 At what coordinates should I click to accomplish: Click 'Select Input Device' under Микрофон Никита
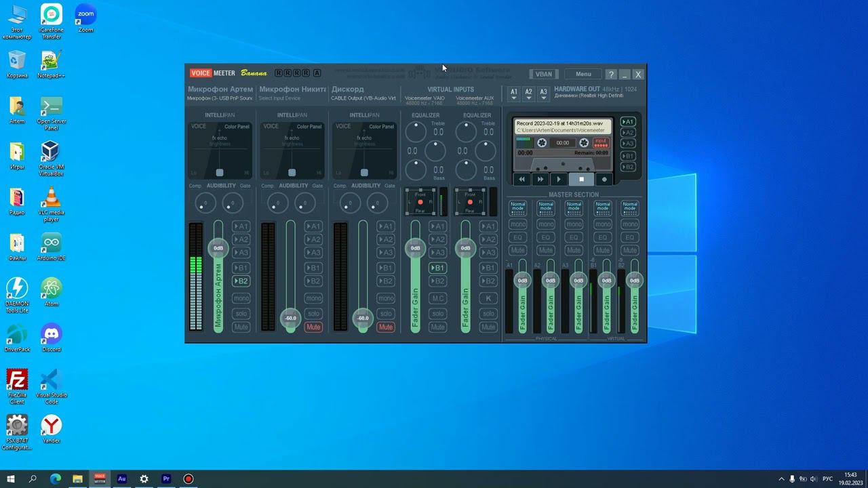point(279,98)
